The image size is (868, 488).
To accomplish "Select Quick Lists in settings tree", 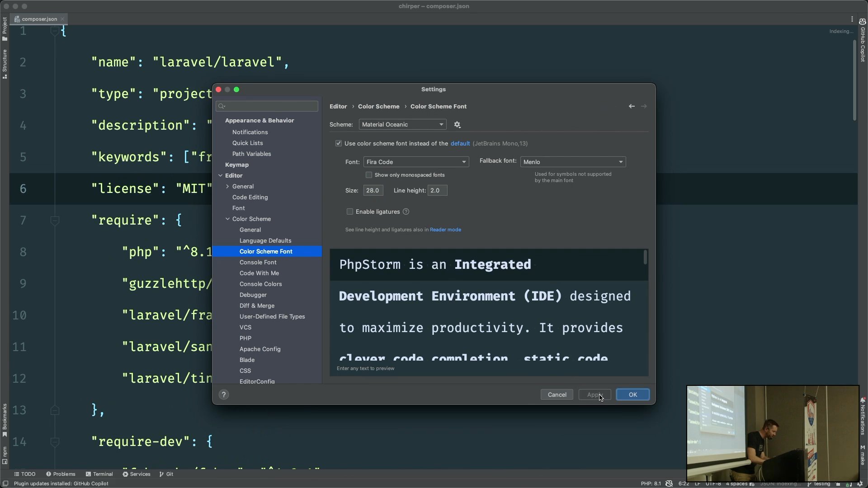I will [x=247, y=143].
